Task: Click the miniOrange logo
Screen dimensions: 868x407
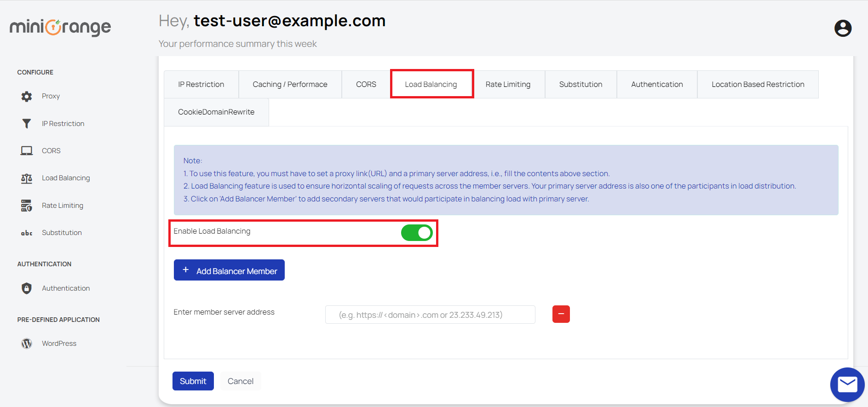Action: [x=60, y=27]
